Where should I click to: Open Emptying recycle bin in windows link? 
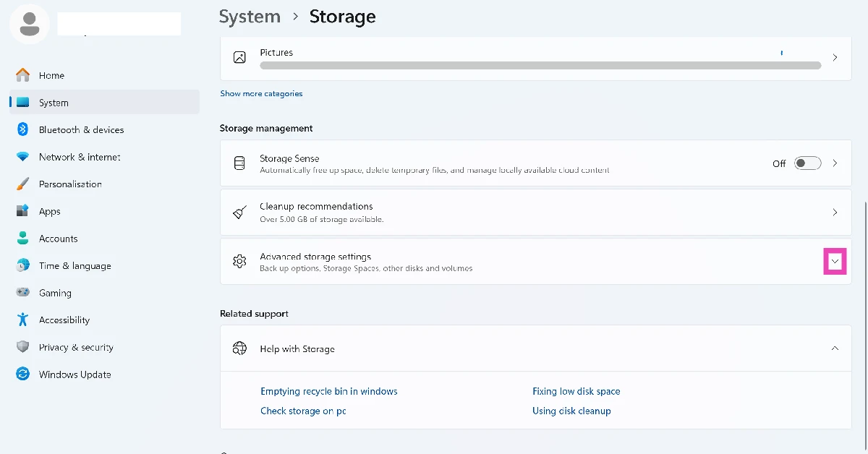(x=328, y=391)
